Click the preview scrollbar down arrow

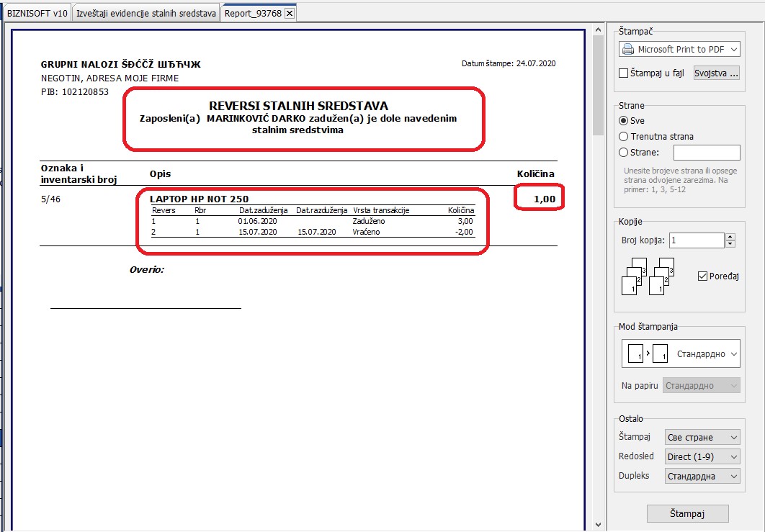(598, 525)
